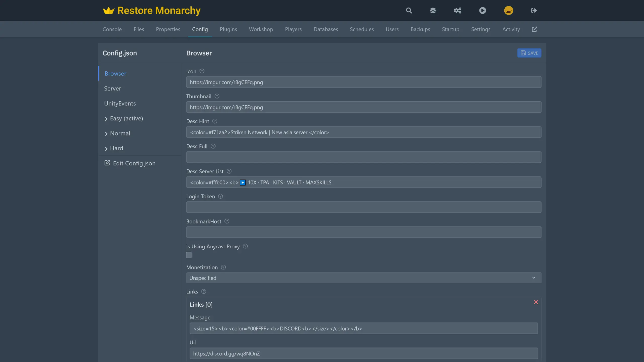Switch to the Console tab
644x362 pixels.
point(112,29)
